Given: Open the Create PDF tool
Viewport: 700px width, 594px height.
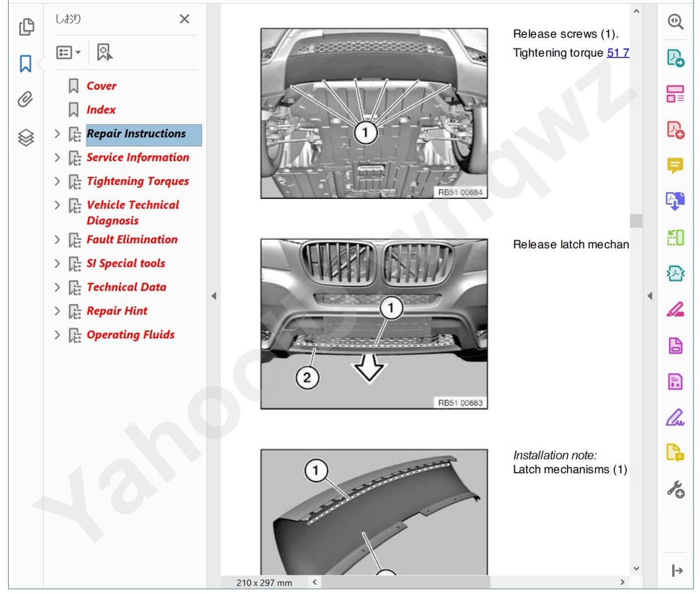Looking at the screenshot, I should [x=675, y=130].
